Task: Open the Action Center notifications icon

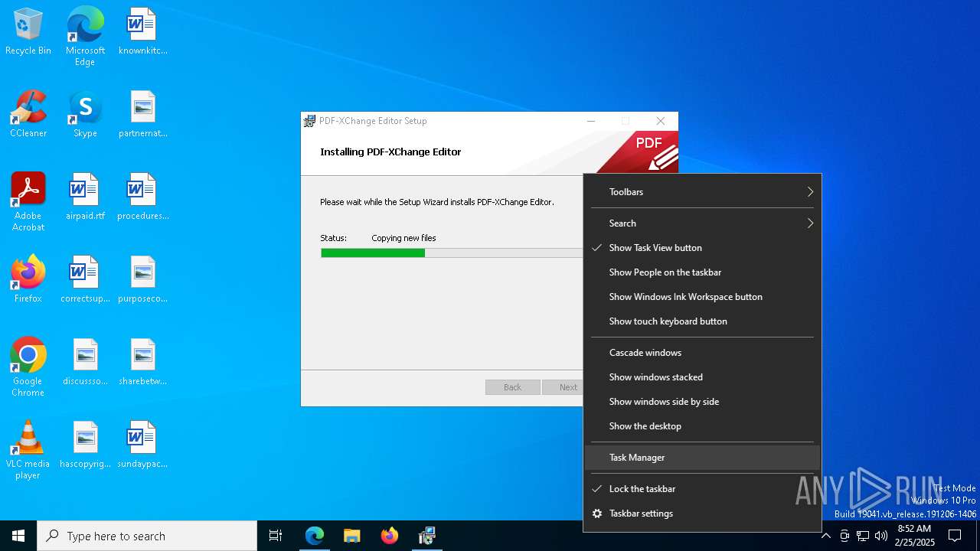Action: (x=955, y=536)
